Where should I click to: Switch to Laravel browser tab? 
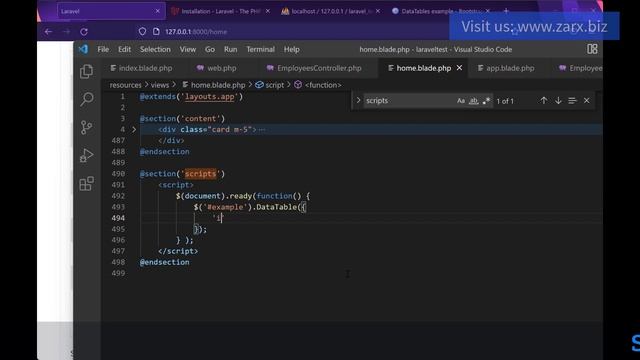point(111,11)
